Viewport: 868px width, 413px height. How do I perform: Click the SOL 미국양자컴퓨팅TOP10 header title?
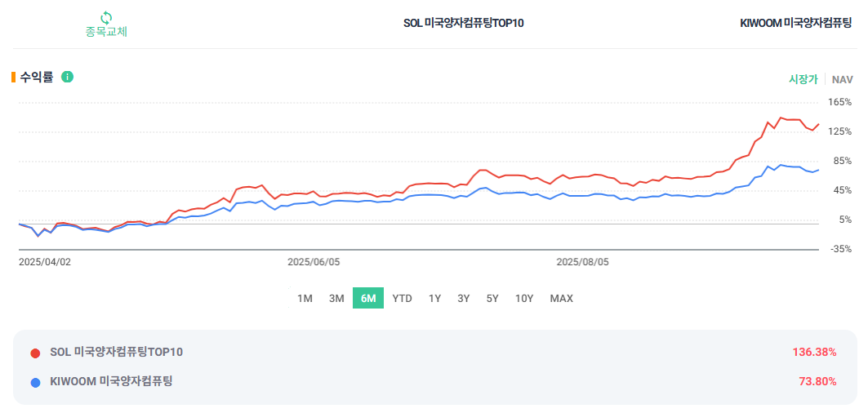click(463, 23)
